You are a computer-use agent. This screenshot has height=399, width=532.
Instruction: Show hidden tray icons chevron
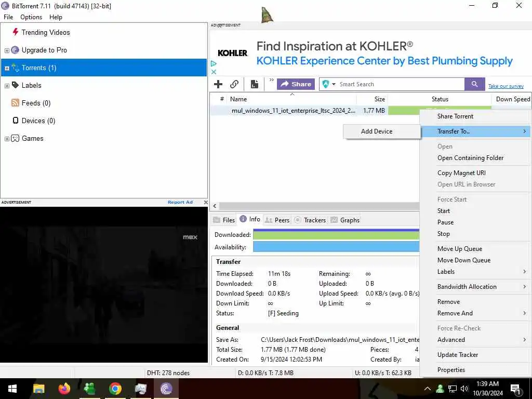(428, 389)
